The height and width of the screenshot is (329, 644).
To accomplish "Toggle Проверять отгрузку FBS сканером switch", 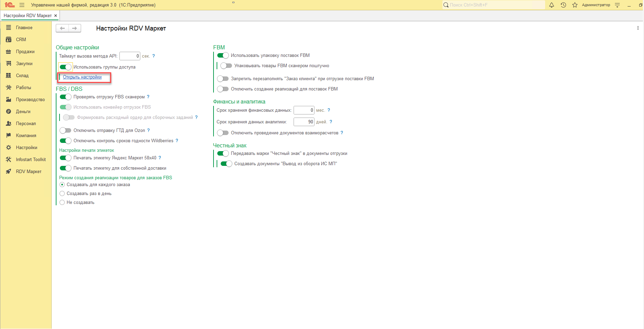I will 65,97.
